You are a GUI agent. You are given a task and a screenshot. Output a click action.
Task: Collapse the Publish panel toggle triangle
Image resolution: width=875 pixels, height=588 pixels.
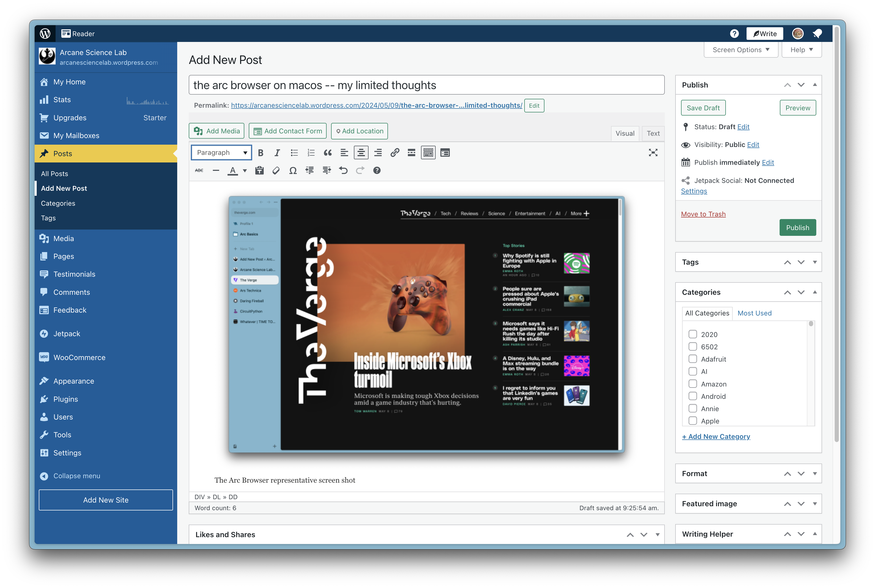[815, 85]
